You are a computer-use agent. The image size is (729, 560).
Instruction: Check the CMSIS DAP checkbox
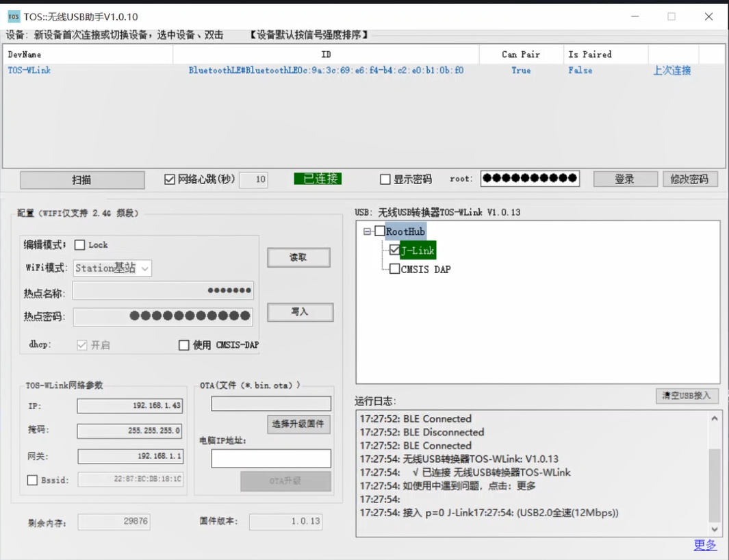[x=395, y=269]
